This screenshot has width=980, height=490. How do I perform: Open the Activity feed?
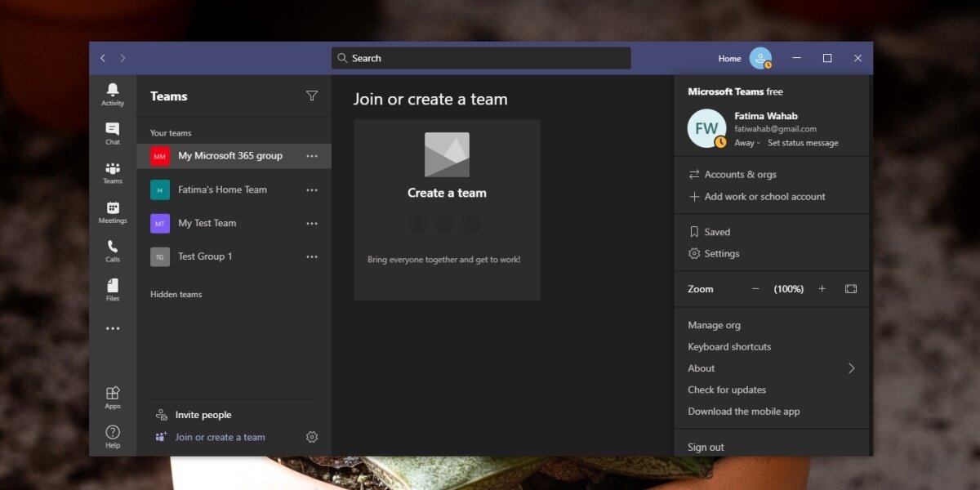tap(113, 95)
